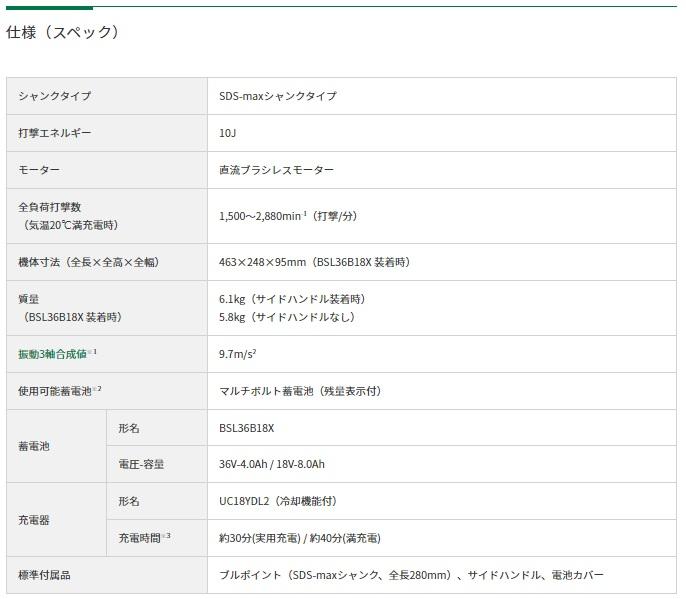The image size is (686, 599).
Task: Select the UC18YDL2 charger model value
Action: point(278,501)
